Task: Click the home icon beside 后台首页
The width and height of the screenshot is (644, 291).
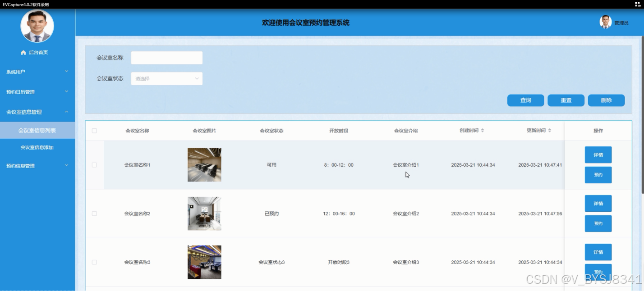Action: pos(23,53)
